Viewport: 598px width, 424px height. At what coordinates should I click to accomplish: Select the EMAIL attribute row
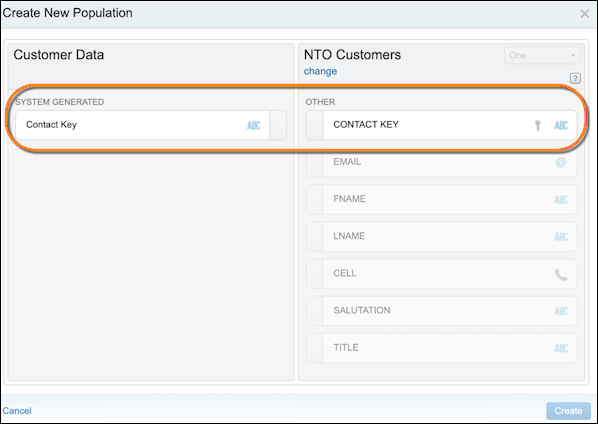(441, 162)
